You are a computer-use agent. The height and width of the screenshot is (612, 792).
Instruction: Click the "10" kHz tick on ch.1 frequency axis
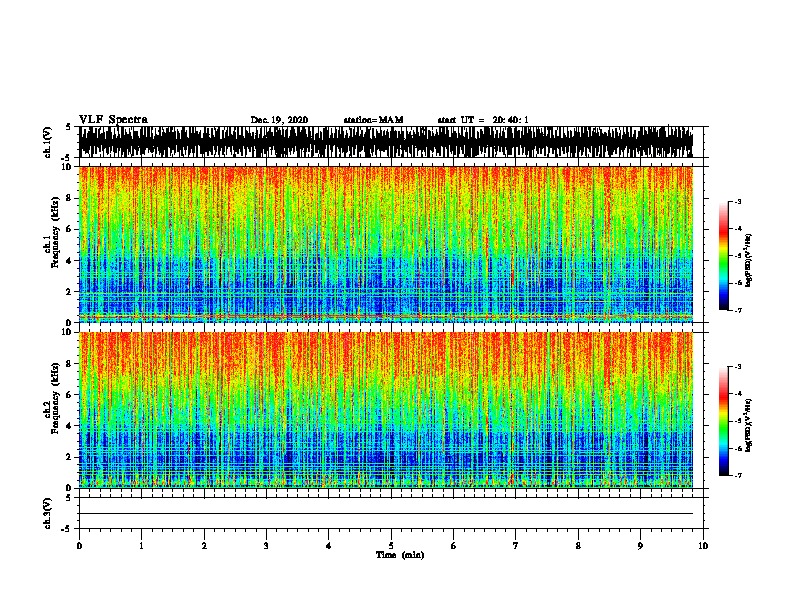[x=67, y=167]
